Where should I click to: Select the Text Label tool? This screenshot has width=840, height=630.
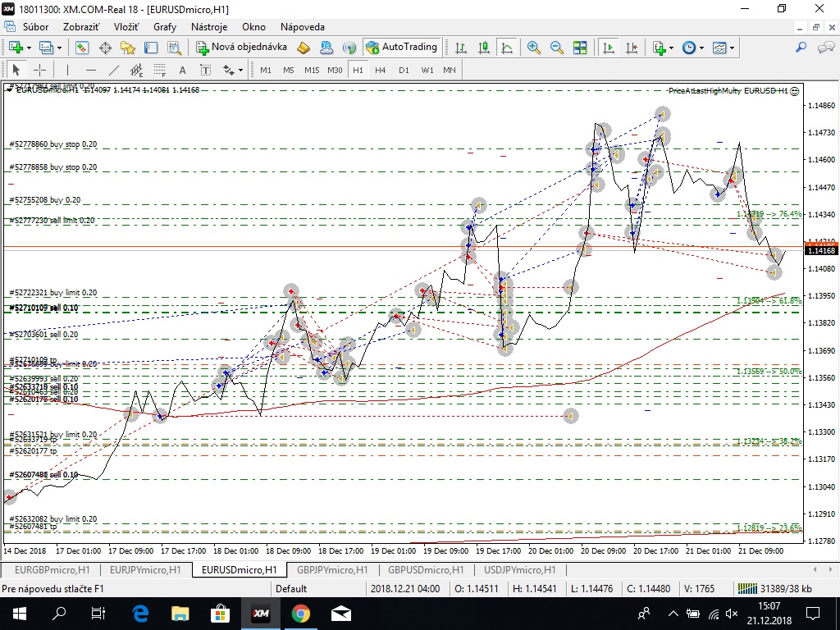[x=206, y=71]
